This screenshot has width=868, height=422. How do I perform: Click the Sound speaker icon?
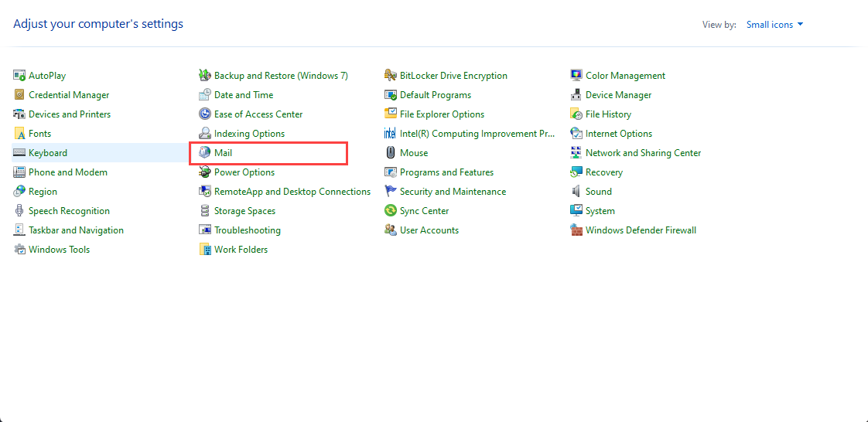pos(577,192)
